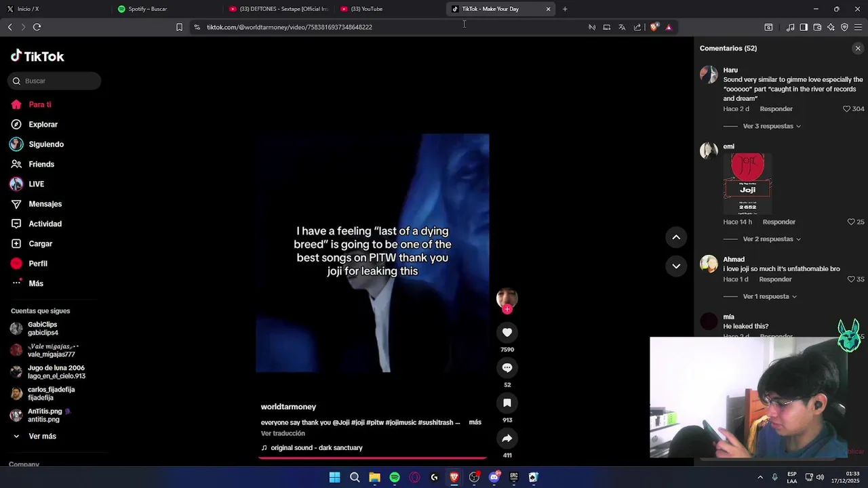Go back in browser history
This screenshot has height=488, width=868.
click(10, 27)
